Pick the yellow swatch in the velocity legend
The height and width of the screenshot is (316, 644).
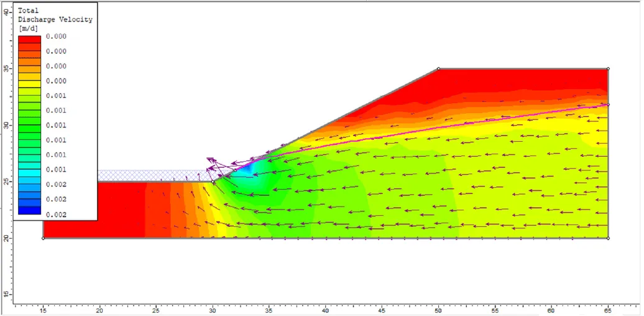click(29, 83)
